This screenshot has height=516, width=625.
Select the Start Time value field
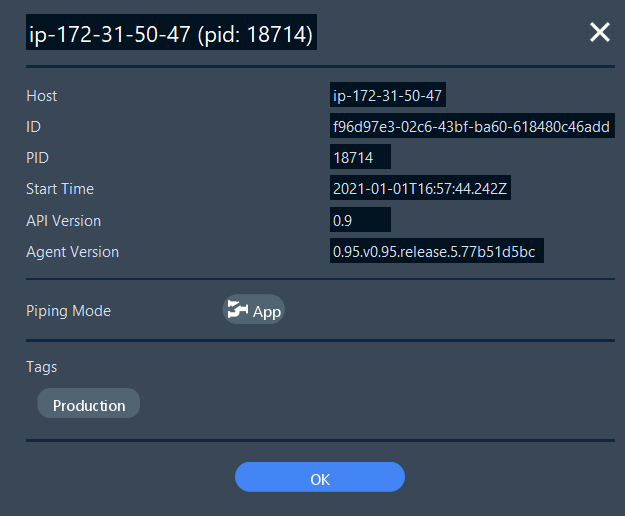(420, 189)
